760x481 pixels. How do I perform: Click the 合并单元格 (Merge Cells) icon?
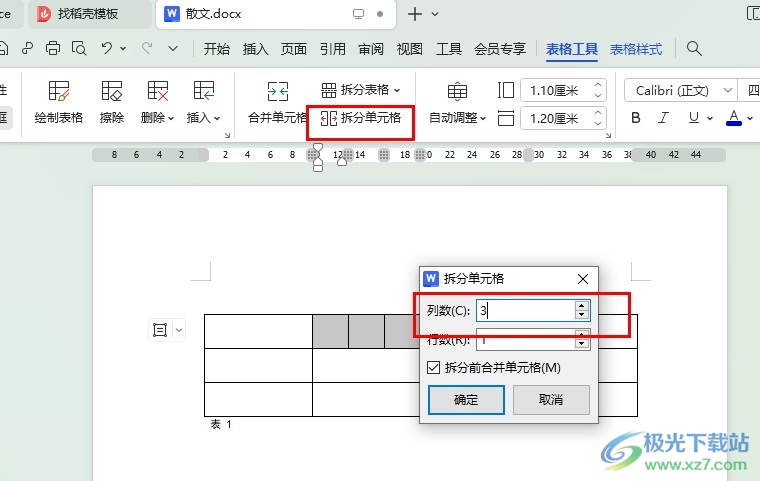click(x=277, y=93)
